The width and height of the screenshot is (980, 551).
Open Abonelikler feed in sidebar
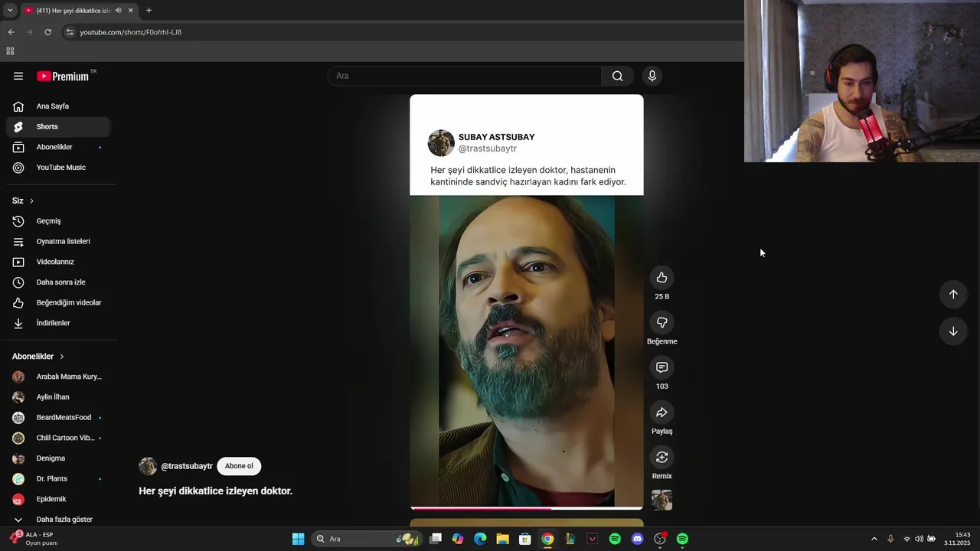(57, 147)
